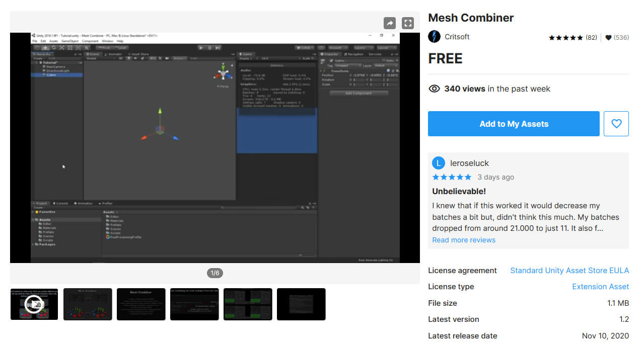Open the Read more reviews link
This screenshot has height=344, width=644.
[464, 240]
